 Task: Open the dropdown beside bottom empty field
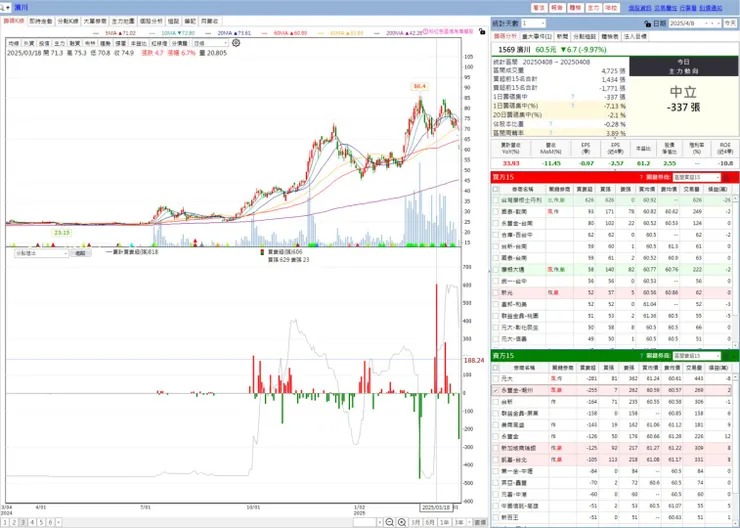point(379,522)
